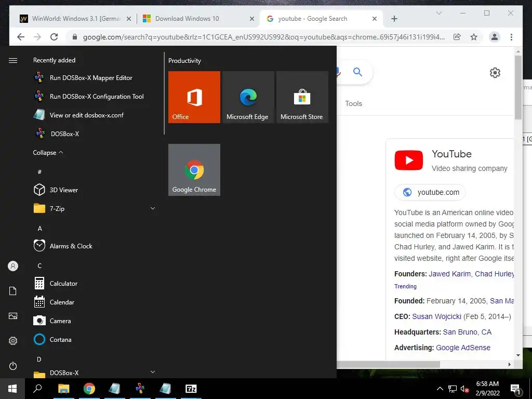This screenshot has height=399, width=532.
Task: Open user account icon in Start sidebar
Action: coord(13,266)
